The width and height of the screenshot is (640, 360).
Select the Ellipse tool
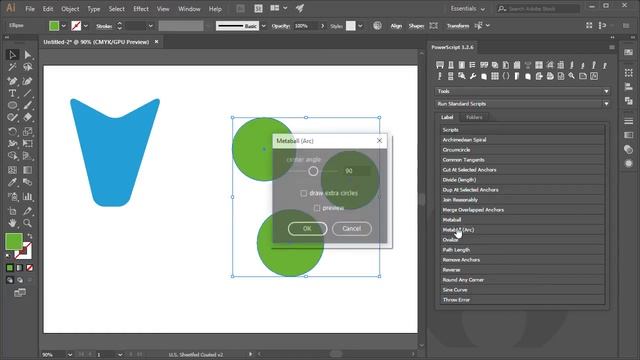12,105
